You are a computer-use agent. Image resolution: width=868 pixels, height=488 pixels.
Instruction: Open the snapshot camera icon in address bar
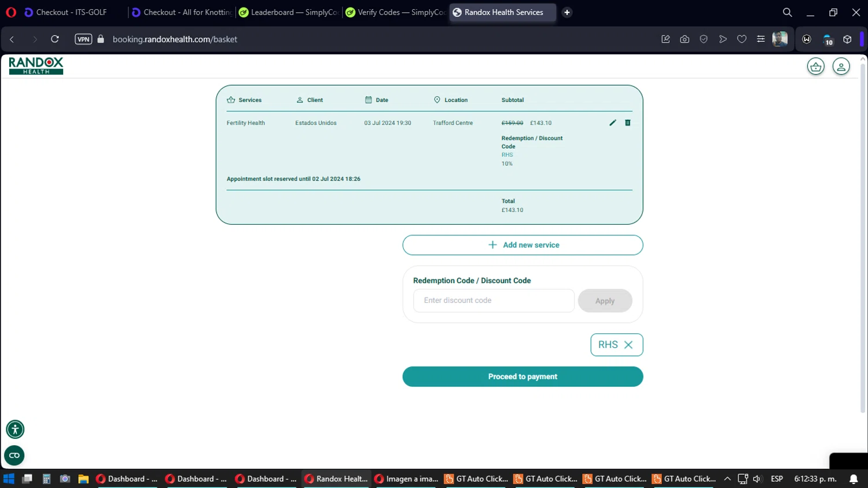click(685, 39)
